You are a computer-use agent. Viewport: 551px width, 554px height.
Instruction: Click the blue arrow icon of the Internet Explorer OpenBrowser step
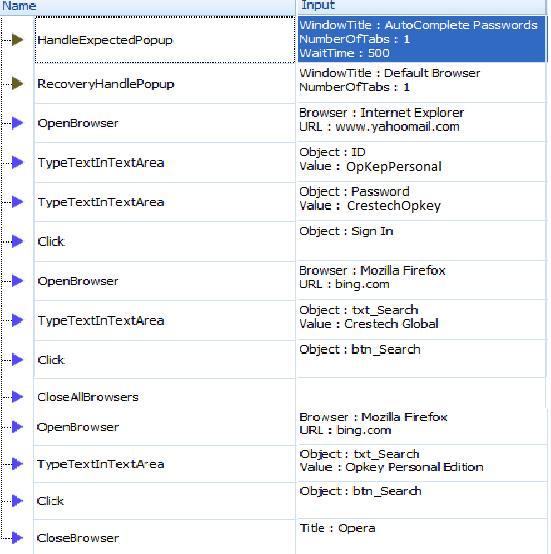(17, 123)
